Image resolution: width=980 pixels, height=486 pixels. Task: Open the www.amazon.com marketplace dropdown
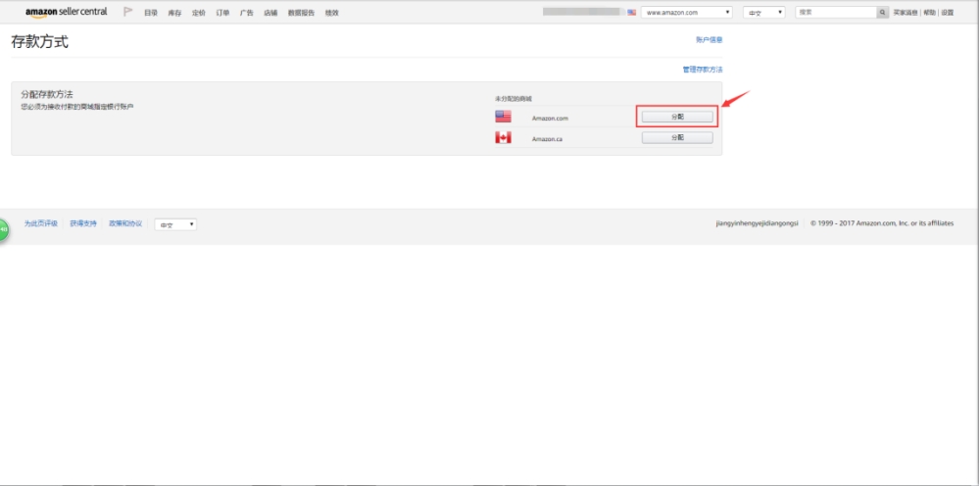click(x=686, y=13)
